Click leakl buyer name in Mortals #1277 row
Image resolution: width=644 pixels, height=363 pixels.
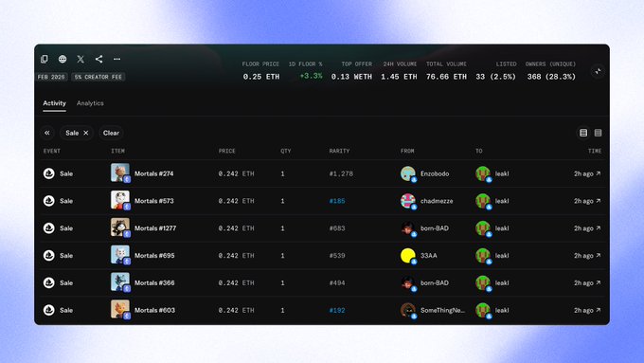[x=502, y=228]
